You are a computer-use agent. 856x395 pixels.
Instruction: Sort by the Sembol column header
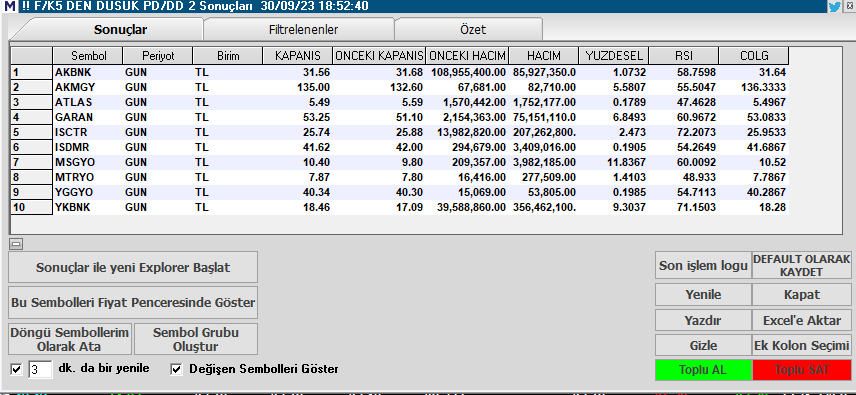coord(88,56)
